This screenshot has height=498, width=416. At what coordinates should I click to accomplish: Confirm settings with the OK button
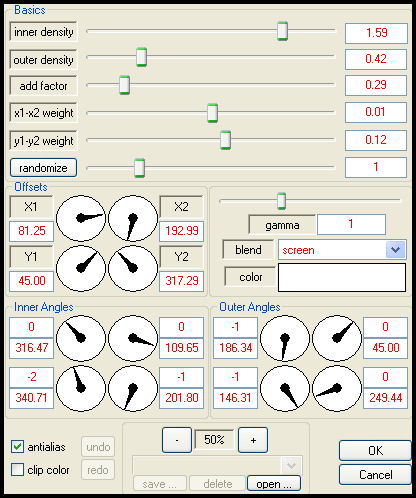click(x=375, y=451)
